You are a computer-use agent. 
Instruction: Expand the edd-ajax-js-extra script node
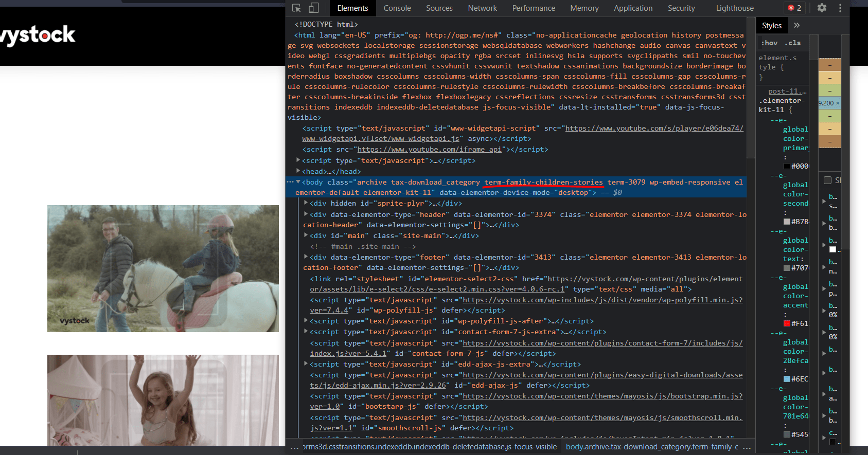click(306, 363)
